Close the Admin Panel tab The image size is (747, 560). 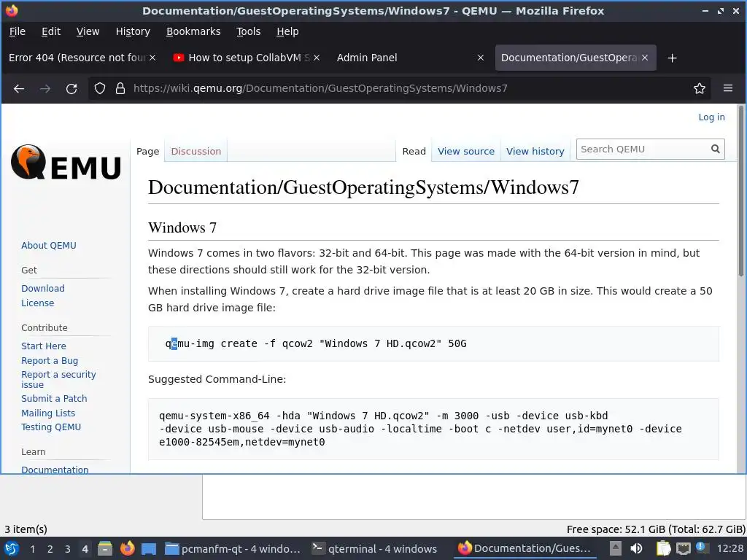click(x=481, y=58)
